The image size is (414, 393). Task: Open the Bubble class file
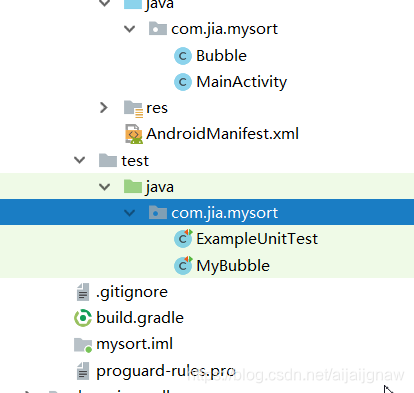(x=221, y=56)
